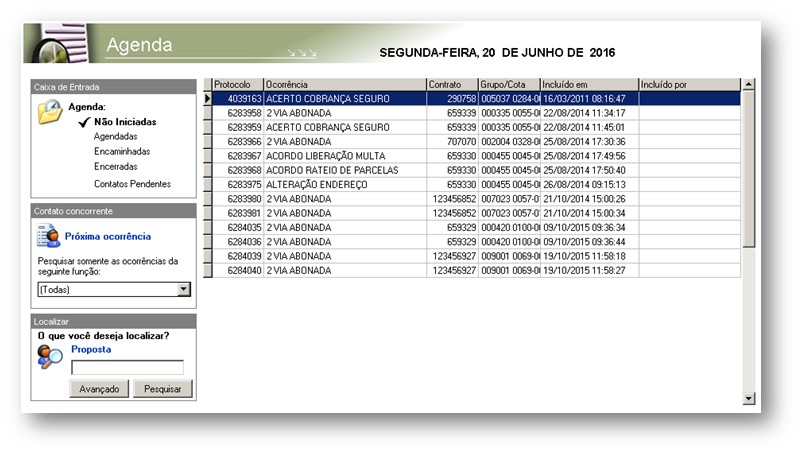This screenshot has height=455, width=803.
Task: Click the magnifier search person icon
Action: (50, 357)
